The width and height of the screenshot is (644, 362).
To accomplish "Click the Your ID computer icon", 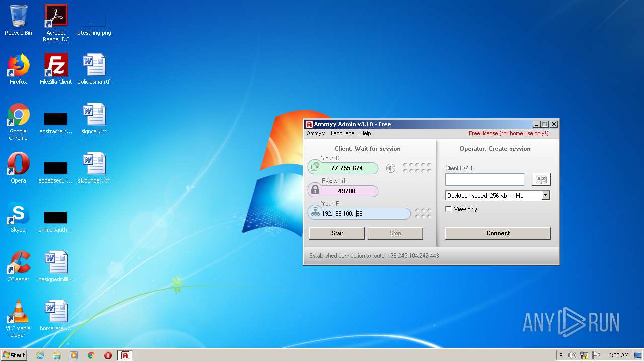I will pos(315,167).
